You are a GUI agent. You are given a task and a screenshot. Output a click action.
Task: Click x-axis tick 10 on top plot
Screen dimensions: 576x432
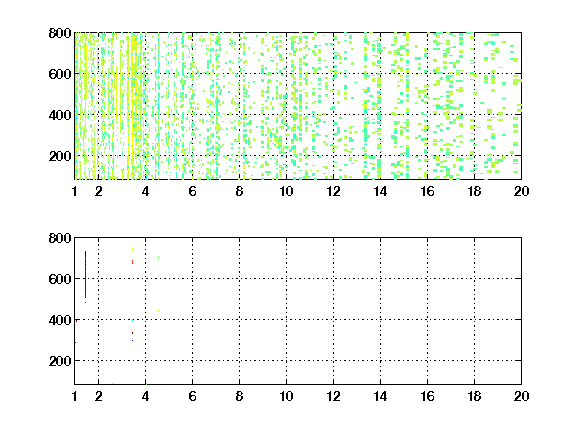pyautogui.click(x=286, y=191)
